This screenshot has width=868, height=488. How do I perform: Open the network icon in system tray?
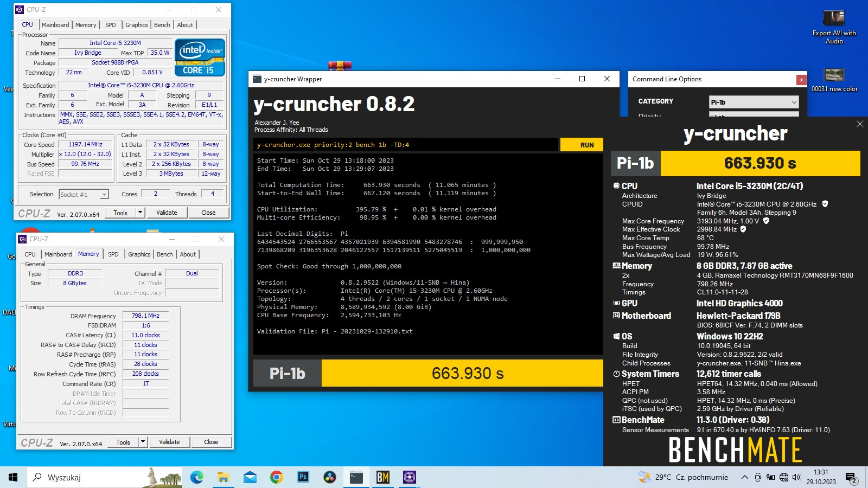coord(783,477)
